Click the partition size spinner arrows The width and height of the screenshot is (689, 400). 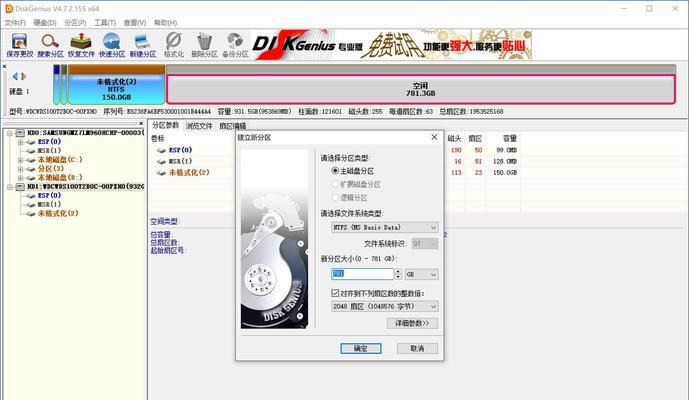coord(398,274)
